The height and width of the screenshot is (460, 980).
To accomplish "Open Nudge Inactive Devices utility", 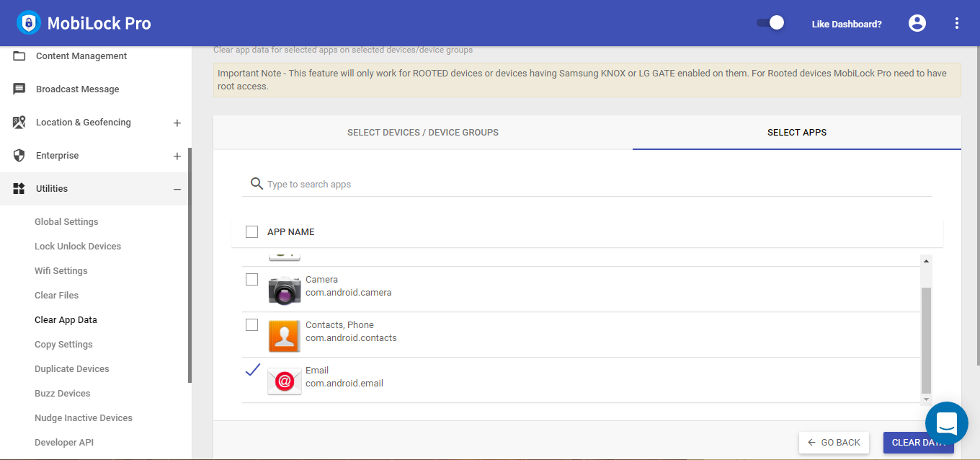I will (x=84, y=418).
